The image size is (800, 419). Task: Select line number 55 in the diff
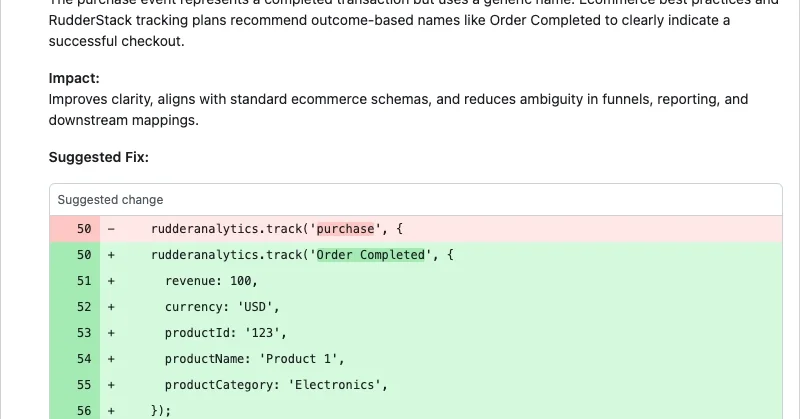click(84, 385)
